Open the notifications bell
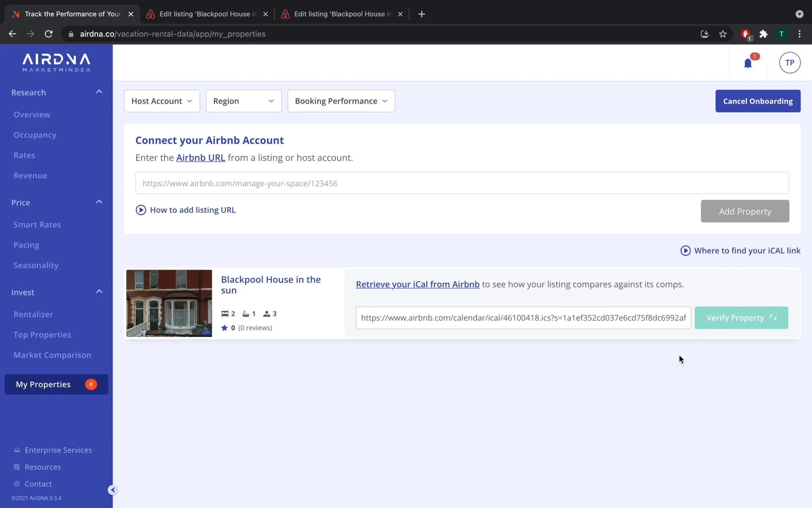 coord(748,63)
